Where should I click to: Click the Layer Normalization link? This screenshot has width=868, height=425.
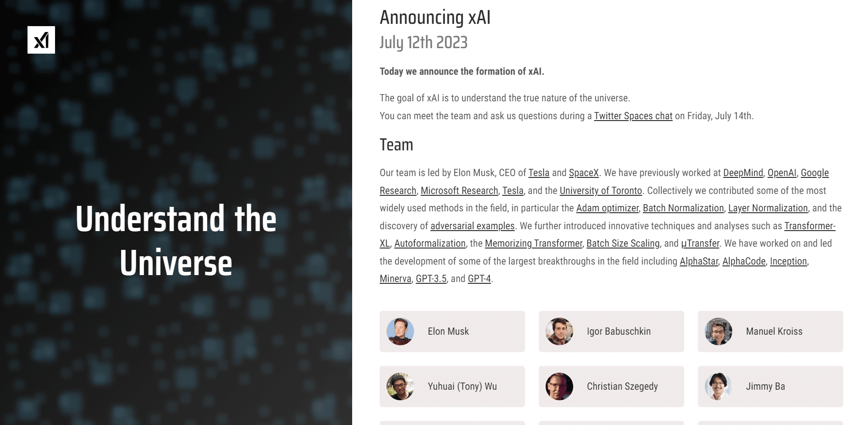point(768,208)
